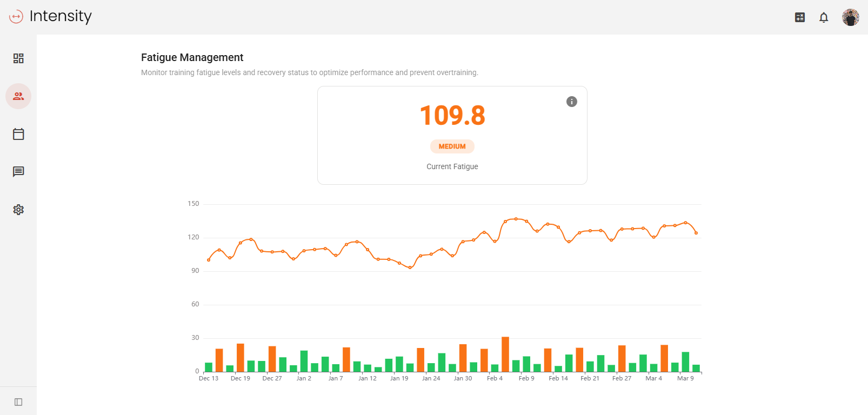This screenshot has width=868, height=415.
Task: Click the Intensity app title text
Action: [x=61, y=16]
